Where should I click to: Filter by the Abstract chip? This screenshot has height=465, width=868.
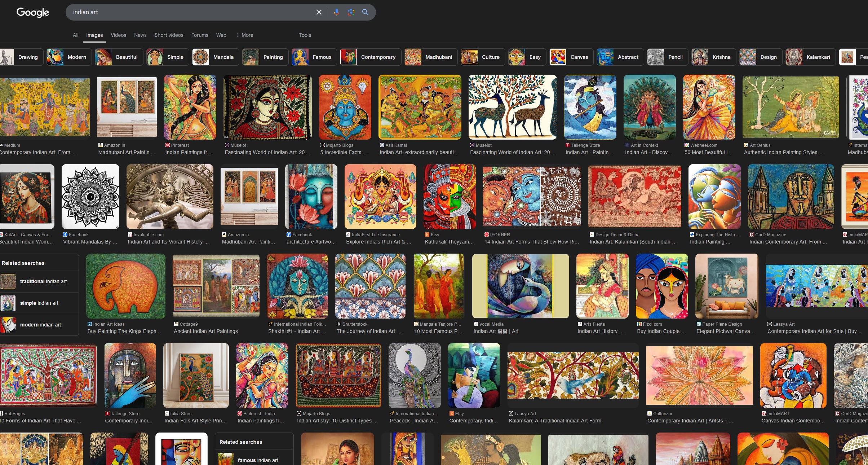[620, 57]
